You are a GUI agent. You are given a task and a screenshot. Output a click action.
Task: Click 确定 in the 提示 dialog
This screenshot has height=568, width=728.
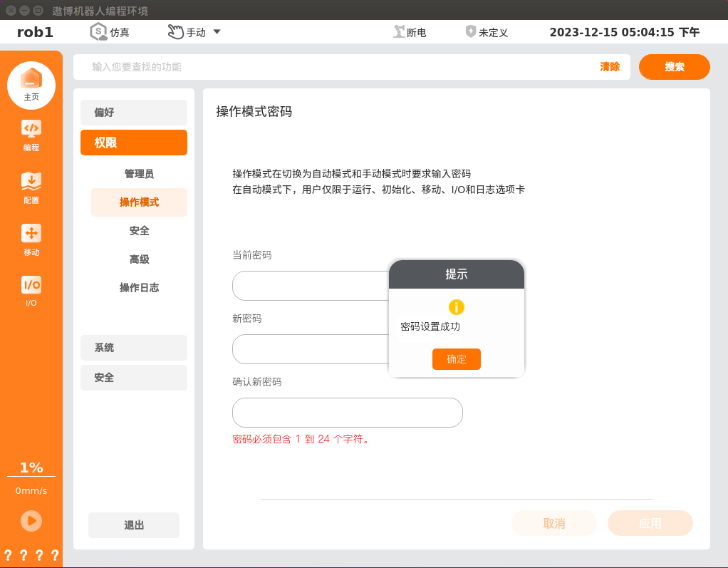click(x=457, y=359)
